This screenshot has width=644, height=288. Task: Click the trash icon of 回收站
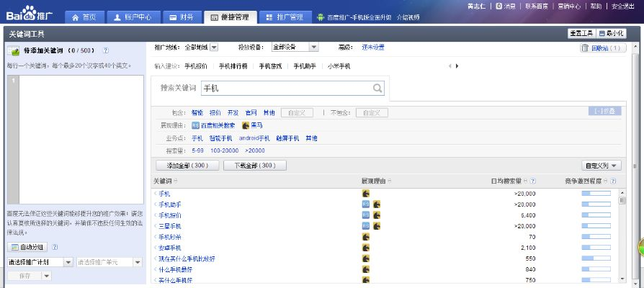pyautogui.click(x=585, y=48)
